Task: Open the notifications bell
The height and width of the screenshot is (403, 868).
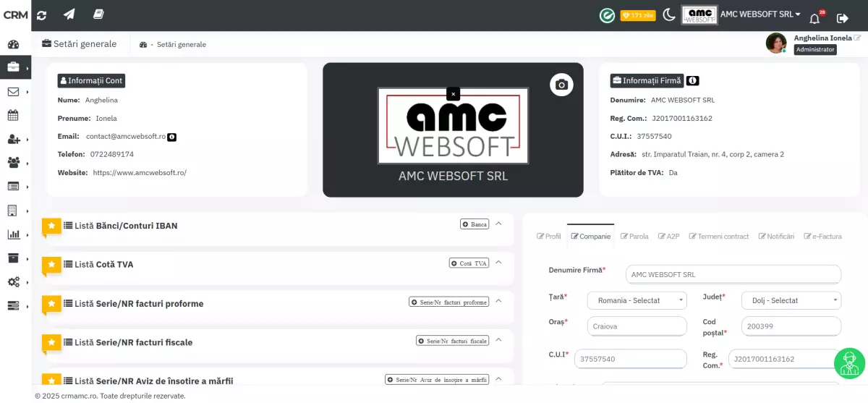Action: (x=814, y=18)
